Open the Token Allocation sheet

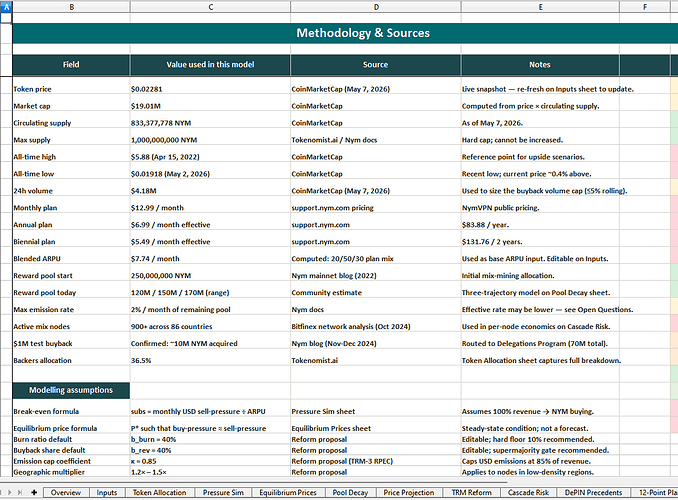click(160, 492)
